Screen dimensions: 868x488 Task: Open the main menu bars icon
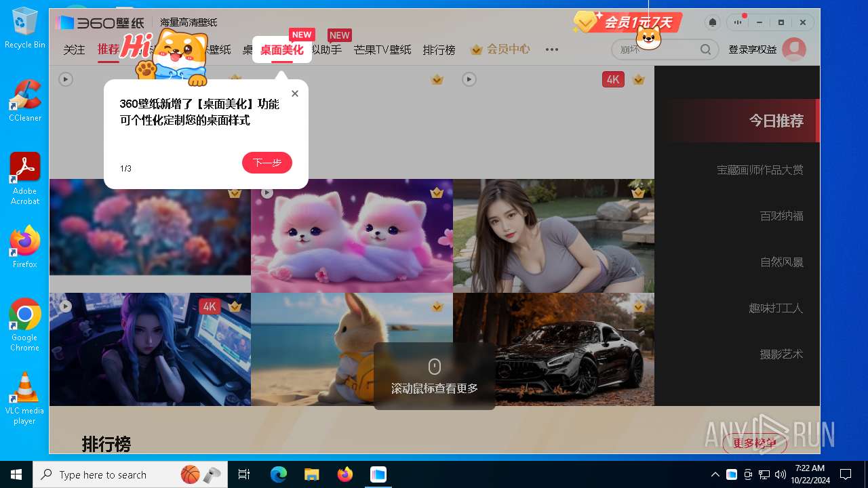click(738, 22)
